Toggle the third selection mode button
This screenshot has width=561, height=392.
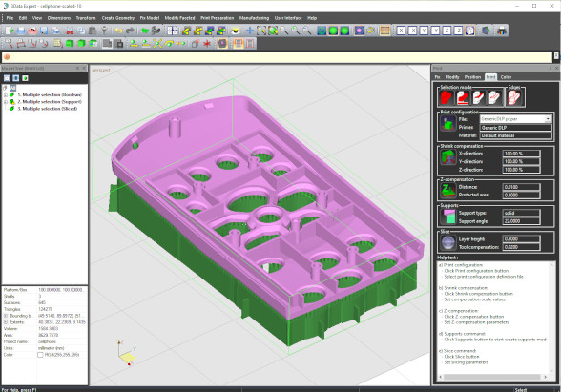point(478,97)
